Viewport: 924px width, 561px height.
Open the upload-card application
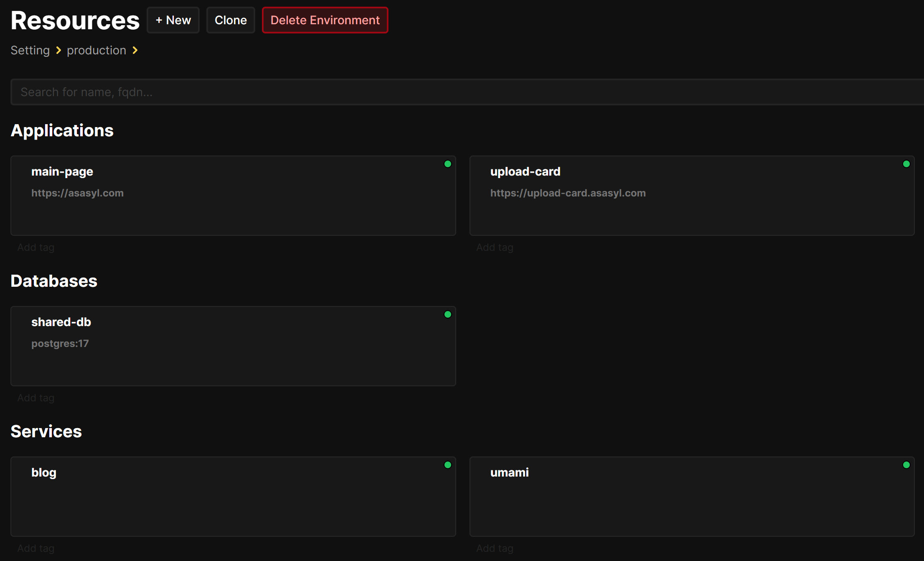pyautogui.click(x=691, y=196)
